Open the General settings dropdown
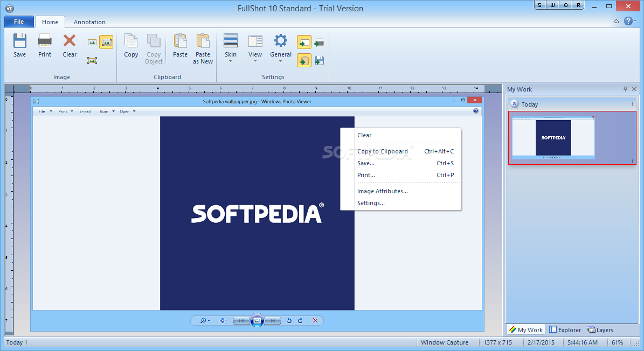Image resolution: width=644 pixels, height=351 pixels. (x=281, y=47)
